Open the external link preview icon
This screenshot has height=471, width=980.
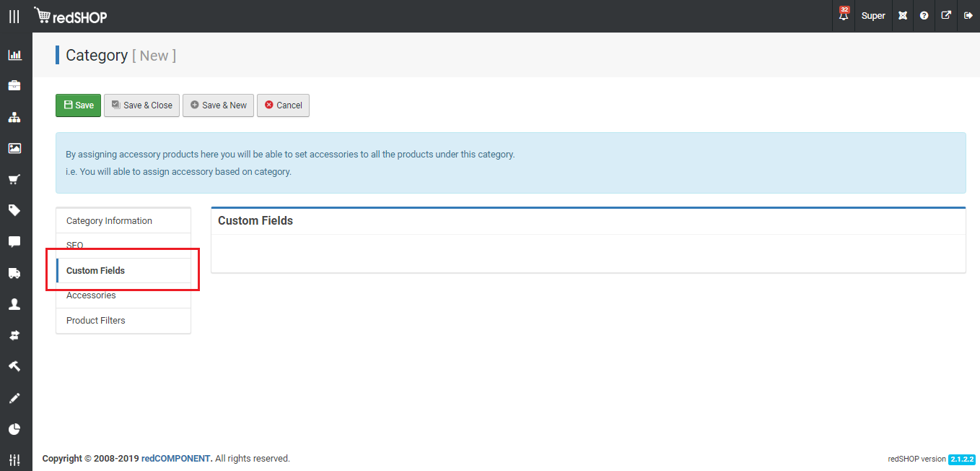(x=946, y=15)
